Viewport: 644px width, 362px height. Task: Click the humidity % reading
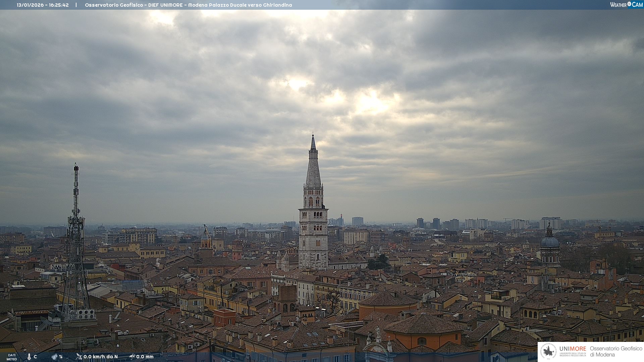pyautogui.click(x=61, y=357)
